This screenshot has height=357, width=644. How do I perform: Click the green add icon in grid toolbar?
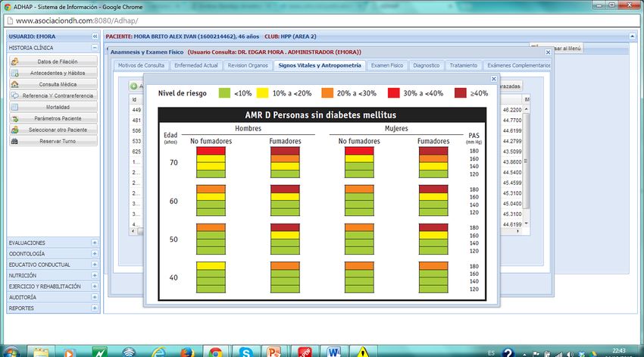133,86
